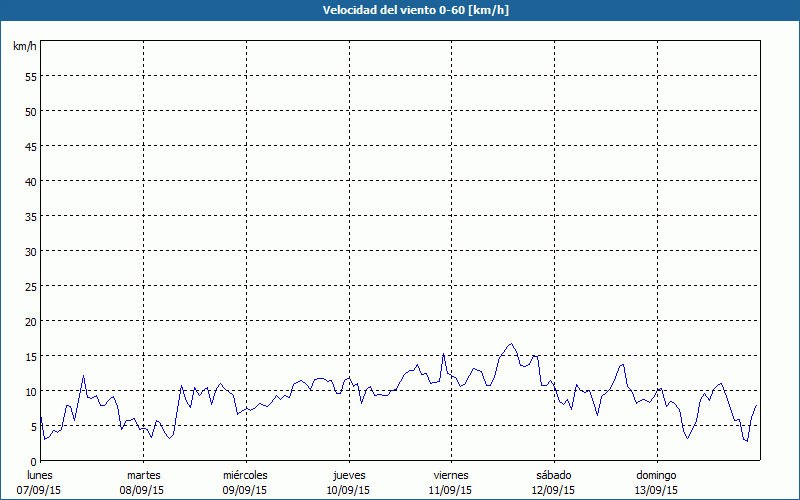
Task: Select the 30 value on the y-axis
Action: 30,251
